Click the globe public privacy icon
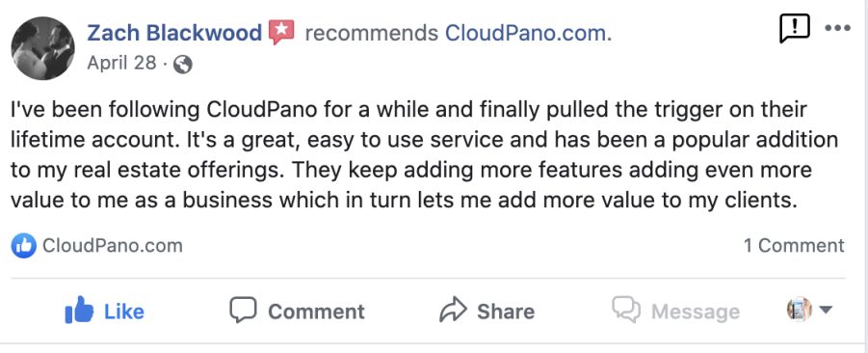Image resolution: width=868 pixels, height=353 pixels. tap(183, 66)
